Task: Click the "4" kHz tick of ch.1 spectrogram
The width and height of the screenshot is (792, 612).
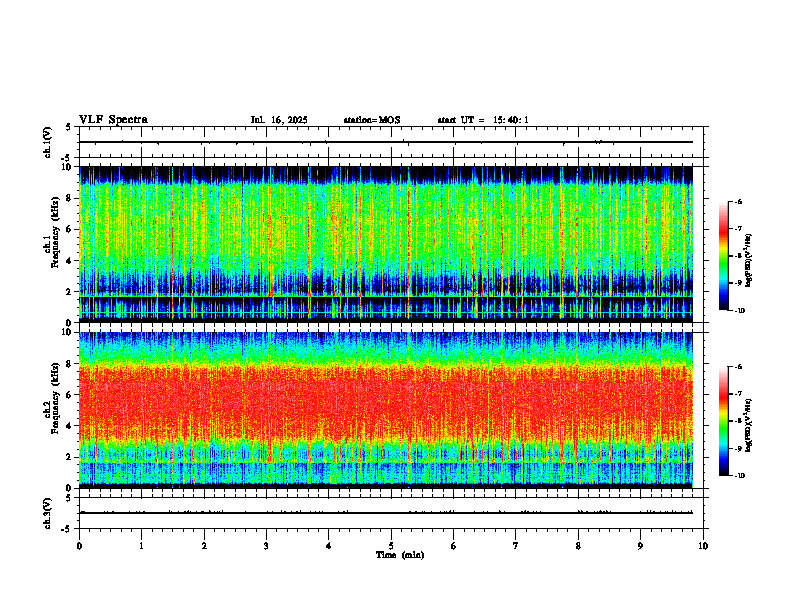Action: point(70,261)
